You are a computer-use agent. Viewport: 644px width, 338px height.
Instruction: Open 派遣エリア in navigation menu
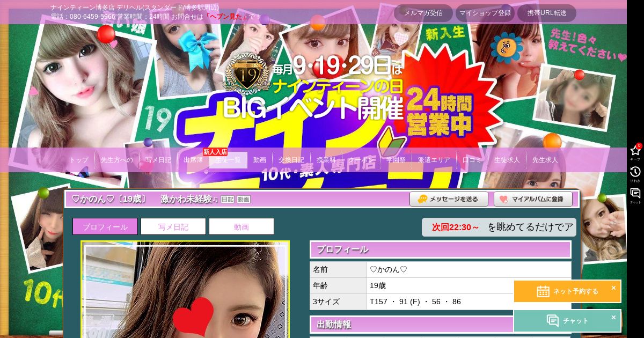[434, 160]
